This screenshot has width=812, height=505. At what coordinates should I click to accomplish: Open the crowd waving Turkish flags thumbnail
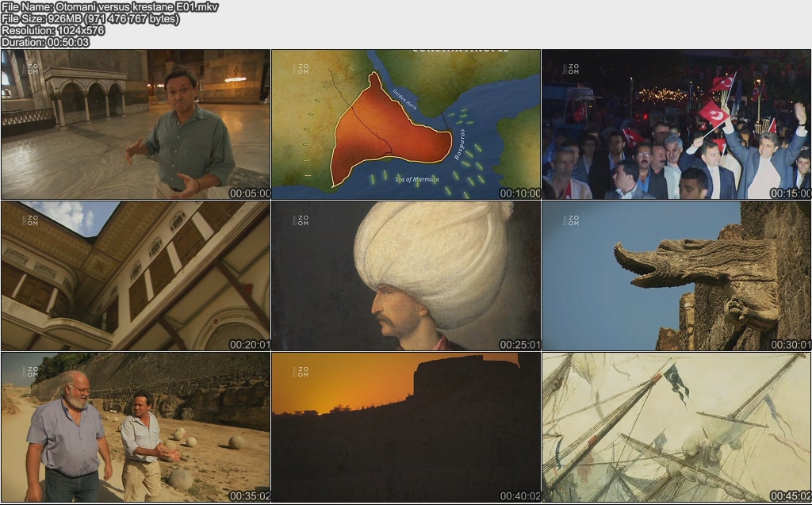click(x=676, y=124)
